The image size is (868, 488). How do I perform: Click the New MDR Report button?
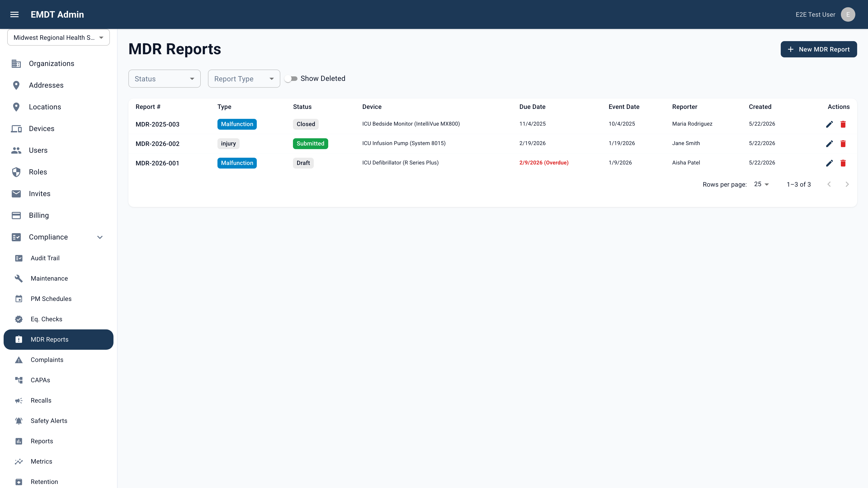pos(818,49)
